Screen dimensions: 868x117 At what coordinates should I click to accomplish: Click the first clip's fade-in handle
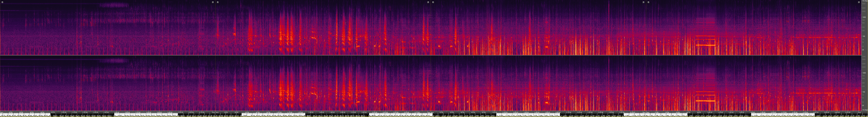coord(2,2)
